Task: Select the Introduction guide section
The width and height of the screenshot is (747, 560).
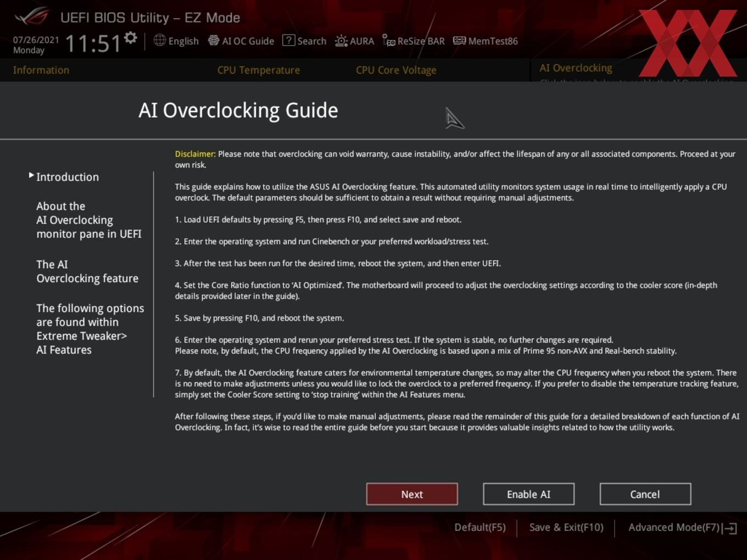Action: (68, 177)
